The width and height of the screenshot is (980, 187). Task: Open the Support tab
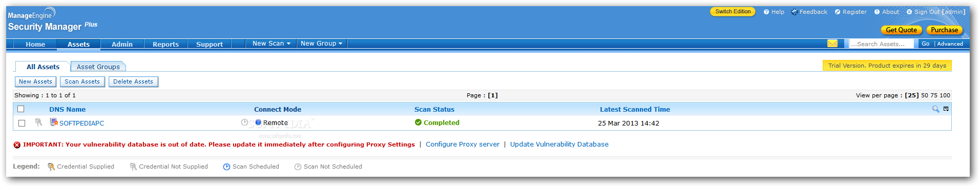(x=210, y=44)
